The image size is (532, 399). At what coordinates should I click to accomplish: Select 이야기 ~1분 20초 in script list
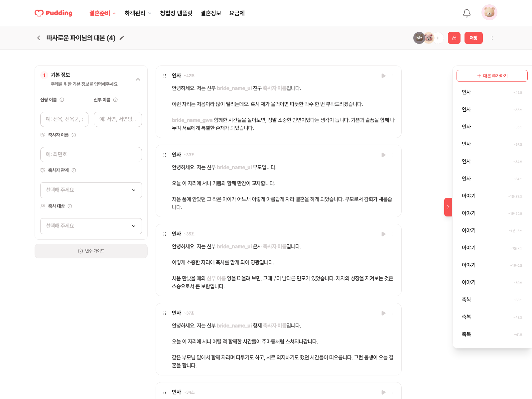coord(492,213)
